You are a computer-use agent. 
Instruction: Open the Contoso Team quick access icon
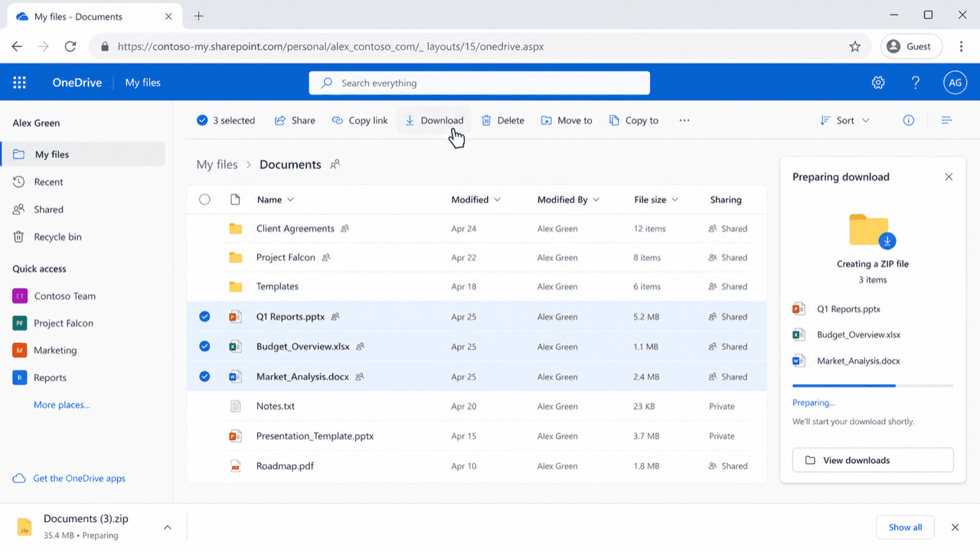click(20, 296)
